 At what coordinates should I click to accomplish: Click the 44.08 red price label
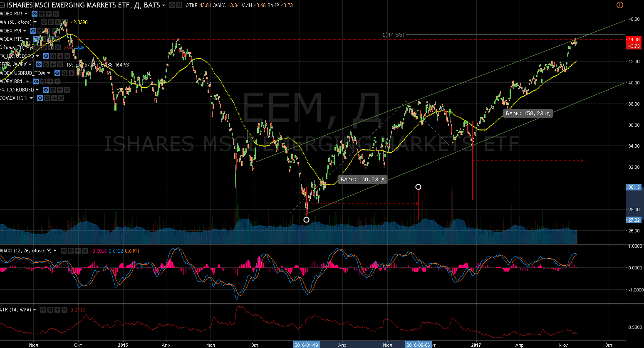[634, 39]
